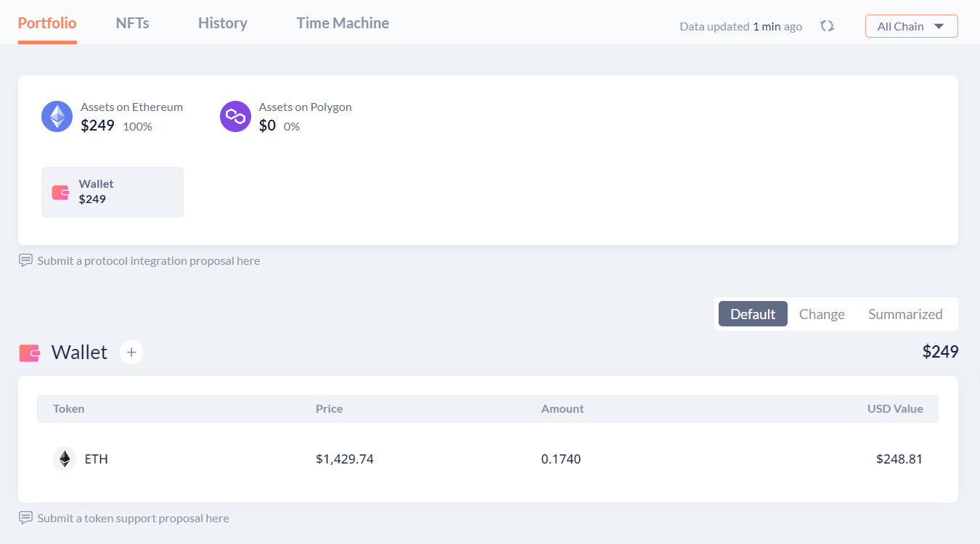Viewport: 980px width, 544px height.
Task: Click the Token column header
Action: pyautogui.click(x=69, y=409)
